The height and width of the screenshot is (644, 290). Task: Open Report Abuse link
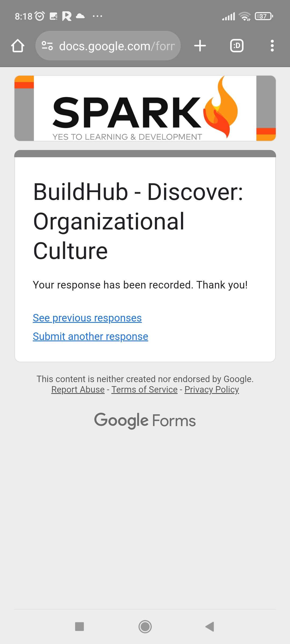click(x=78, y=390)
